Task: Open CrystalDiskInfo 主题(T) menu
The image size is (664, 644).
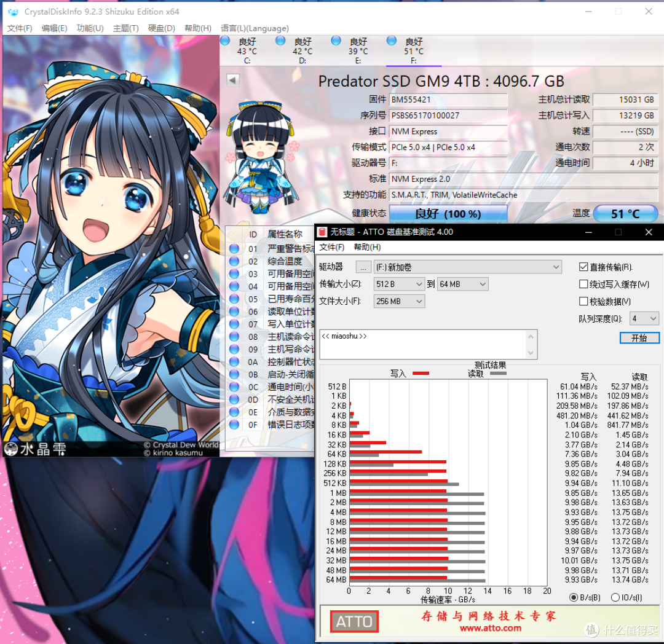Action: (x=126, y=28)
